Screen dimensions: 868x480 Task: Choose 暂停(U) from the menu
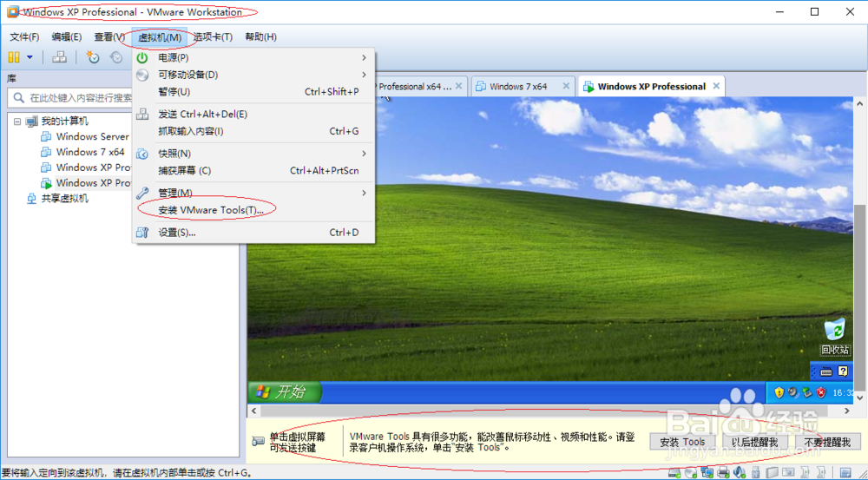pyautogui.click(x=253, y=92)
